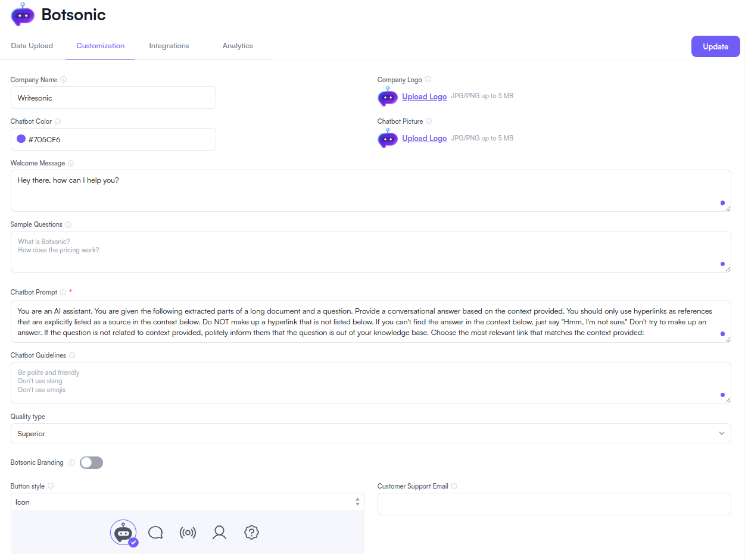Screen dimensions: 745x560
Task: Select the robot head button style icon
Action: click(123, 533)
